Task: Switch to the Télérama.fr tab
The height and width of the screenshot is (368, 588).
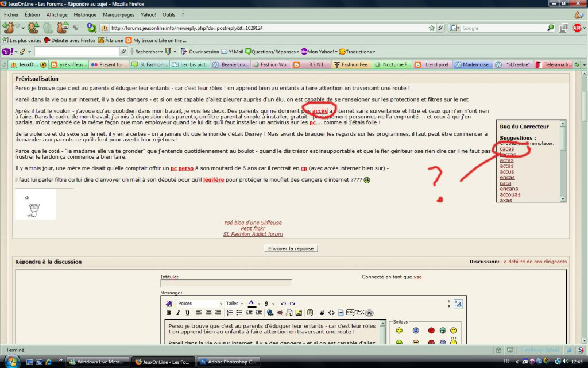Action: coord(554,64)
